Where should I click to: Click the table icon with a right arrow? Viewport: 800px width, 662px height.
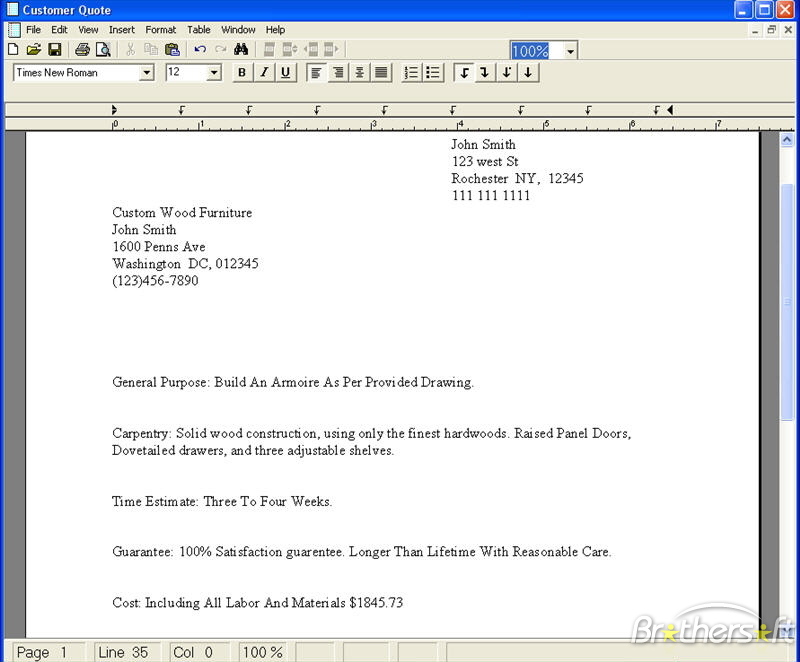pyautogui.click(x=331, y=49)
